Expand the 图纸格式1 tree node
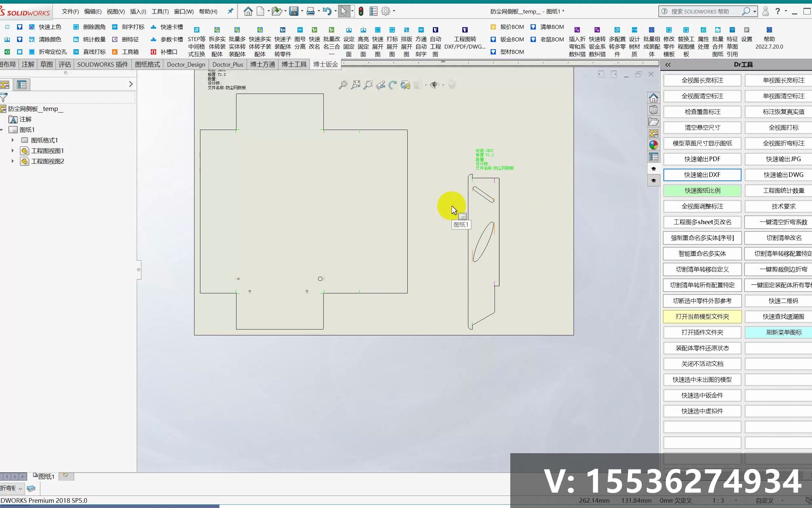812x508 pixels. (x=13, y=140)
